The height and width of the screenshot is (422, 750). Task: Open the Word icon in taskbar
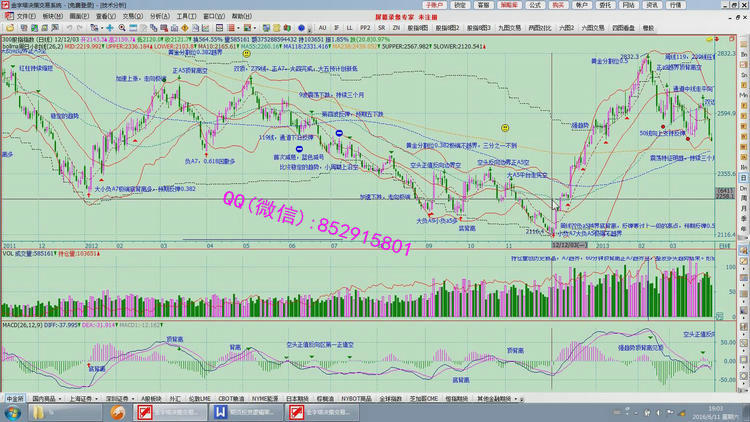pos(219,411)
